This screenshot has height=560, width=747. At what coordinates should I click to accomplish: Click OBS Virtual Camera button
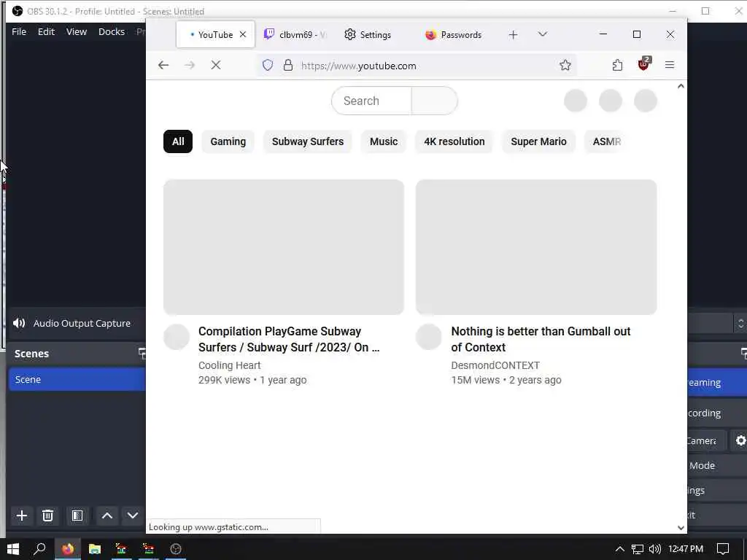point(707,441)
